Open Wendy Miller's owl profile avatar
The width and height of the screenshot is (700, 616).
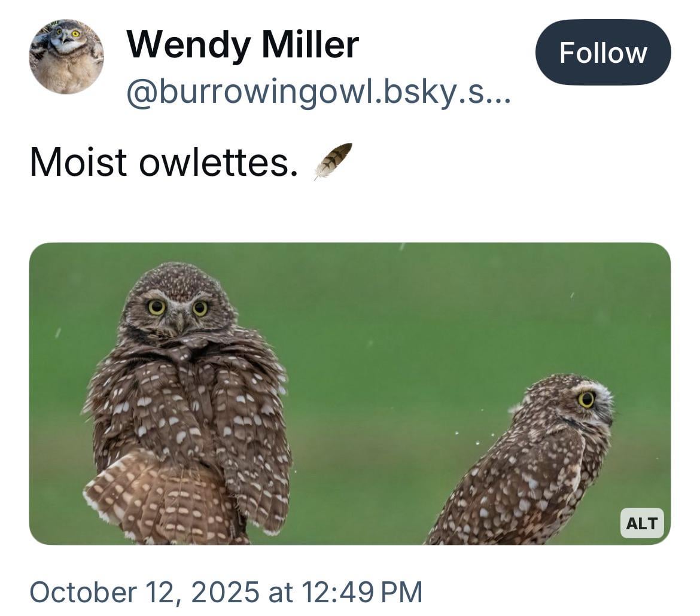pyautogui.click(x=66, y=57)
